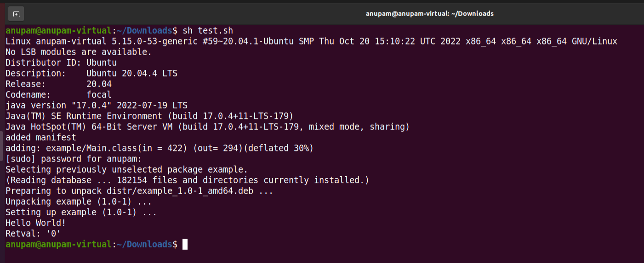Click the 'Release: 20.04' output line
Viewport: 644px width, 263px height.
point(58,84)
